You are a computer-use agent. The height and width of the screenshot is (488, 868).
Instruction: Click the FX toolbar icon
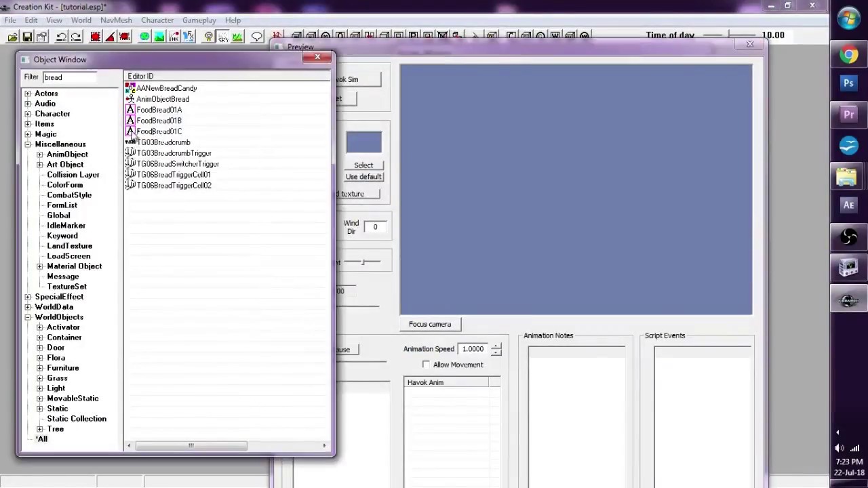tap(189, 37)
